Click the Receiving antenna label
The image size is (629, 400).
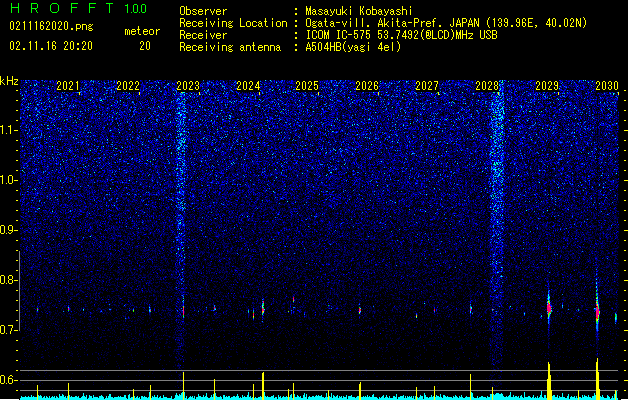click(230, 47)
